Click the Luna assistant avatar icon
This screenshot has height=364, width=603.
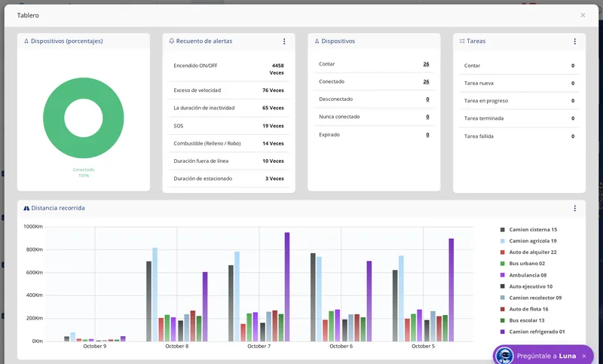tap(504, 356)
